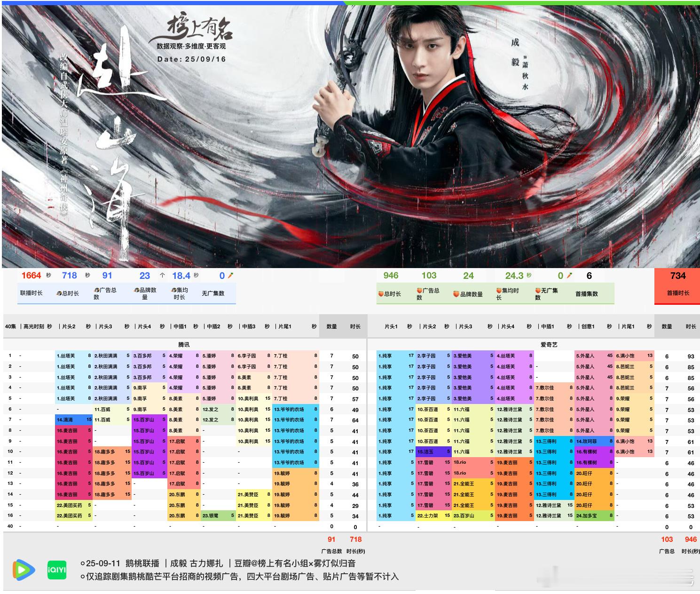700x594 pixels.
Task: Click the 腾讯 table section header
Action: 184,345
